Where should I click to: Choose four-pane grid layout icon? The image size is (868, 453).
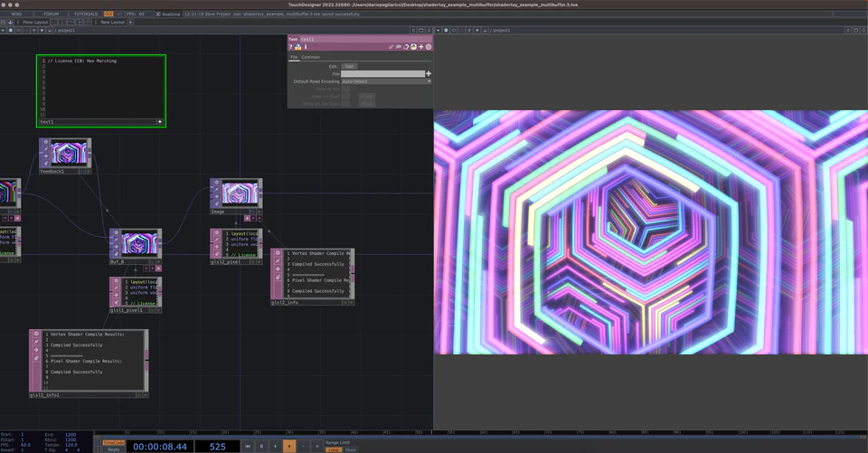(88, 22)
